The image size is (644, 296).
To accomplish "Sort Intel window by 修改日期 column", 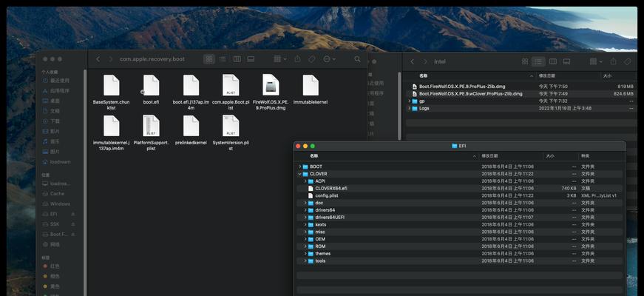I will click(546, 76).
